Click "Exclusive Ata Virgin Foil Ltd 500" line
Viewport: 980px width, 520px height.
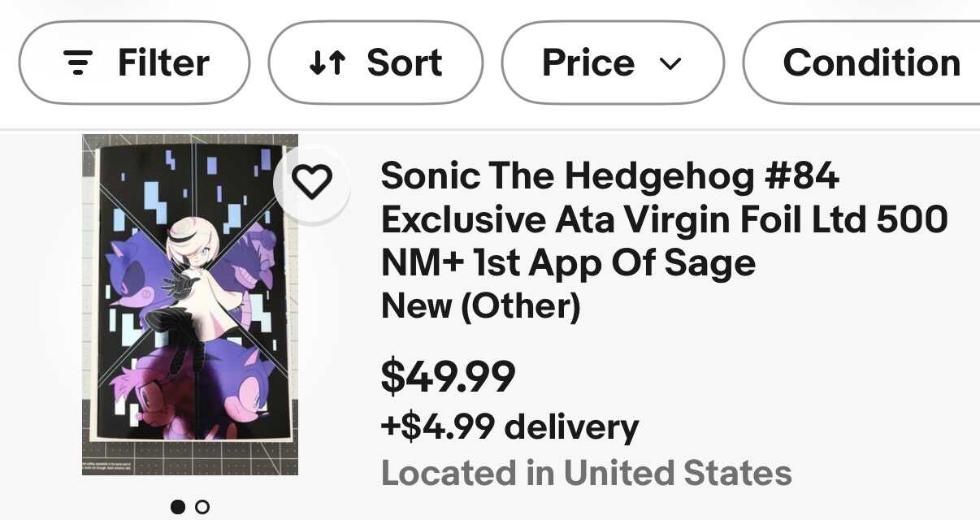pos(664,219)
